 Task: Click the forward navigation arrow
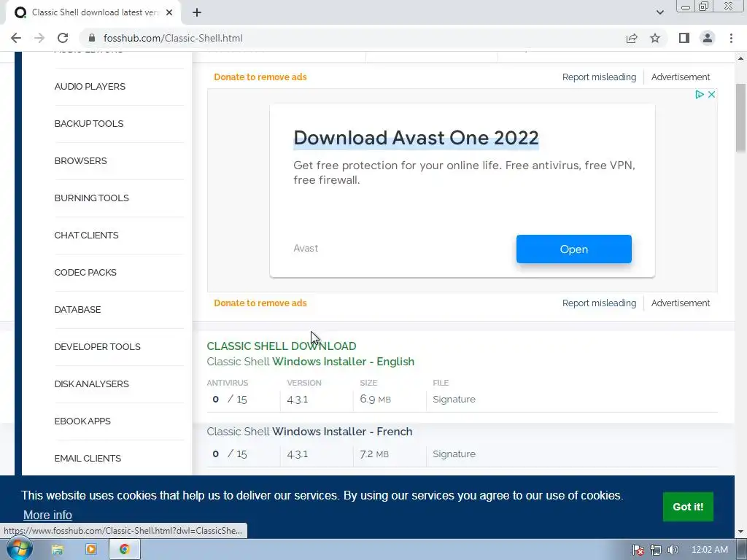coord(39,38)
